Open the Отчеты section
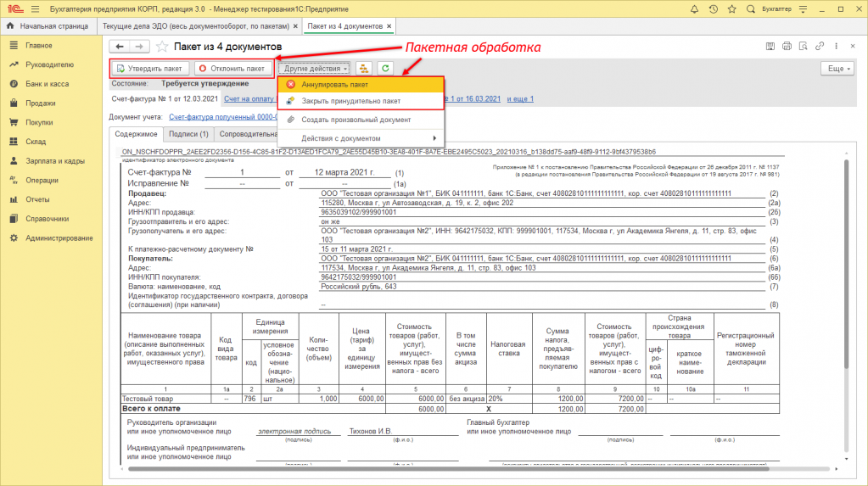Screen dimensions: 868x486 click(37, 199)
